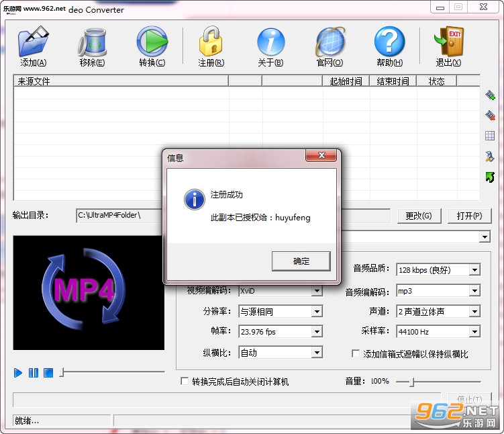The image size is (504, 434).
Task: Open the official website (官网) globe icon
Action: 330,42
